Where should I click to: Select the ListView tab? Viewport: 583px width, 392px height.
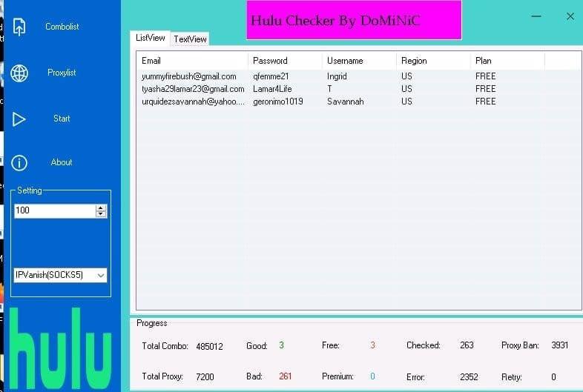point(151,38)
